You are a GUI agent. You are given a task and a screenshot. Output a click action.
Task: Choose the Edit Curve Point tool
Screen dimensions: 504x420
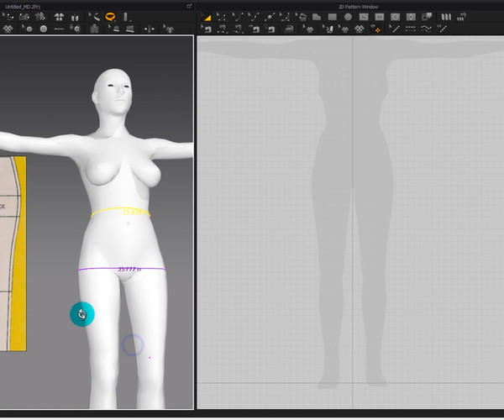coord(253,17)
